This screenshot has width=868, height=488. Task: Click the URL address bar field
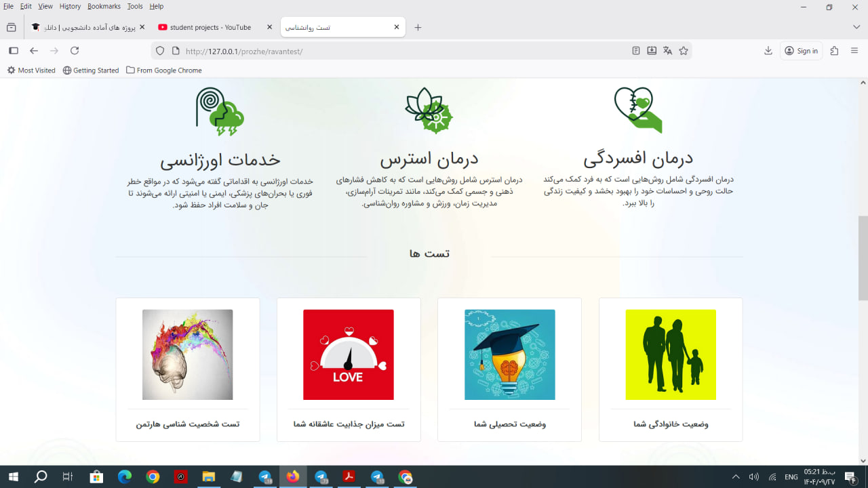(400, 51)
